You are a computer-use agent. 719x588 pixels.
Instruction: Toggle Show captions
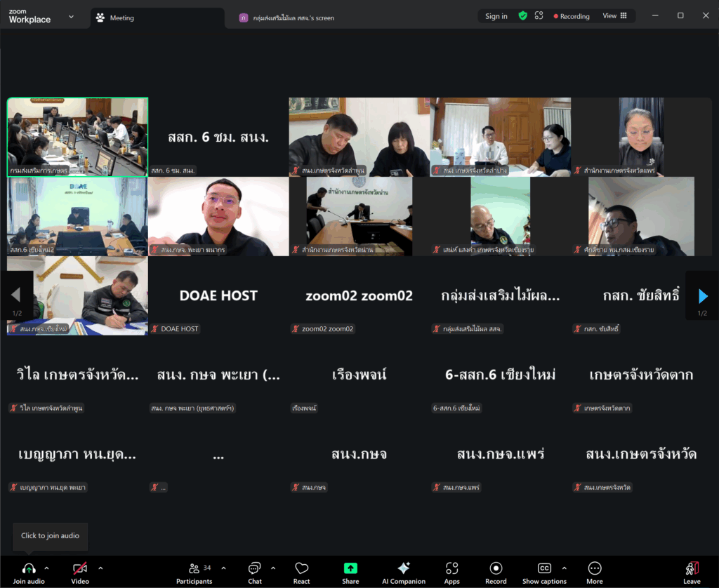[544, 572]
